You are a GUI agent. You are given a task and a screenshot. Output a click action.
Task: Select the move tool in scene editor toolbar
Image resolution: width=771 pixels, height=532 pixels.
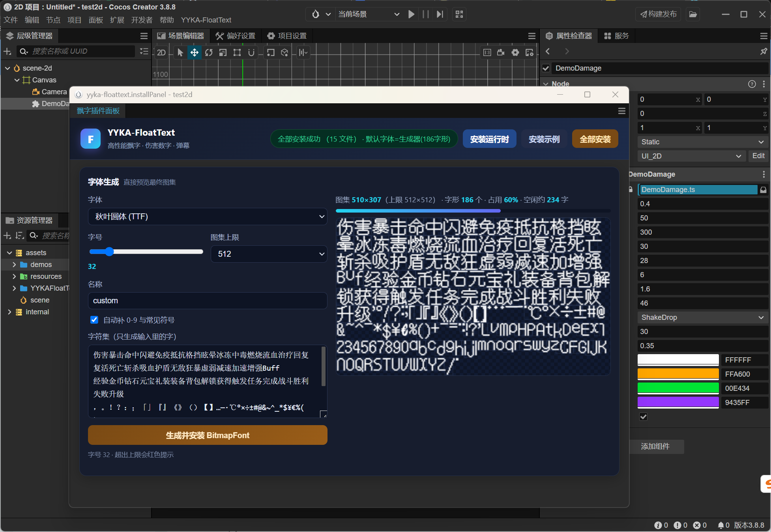pyautogui.click(x=194, y=52)
